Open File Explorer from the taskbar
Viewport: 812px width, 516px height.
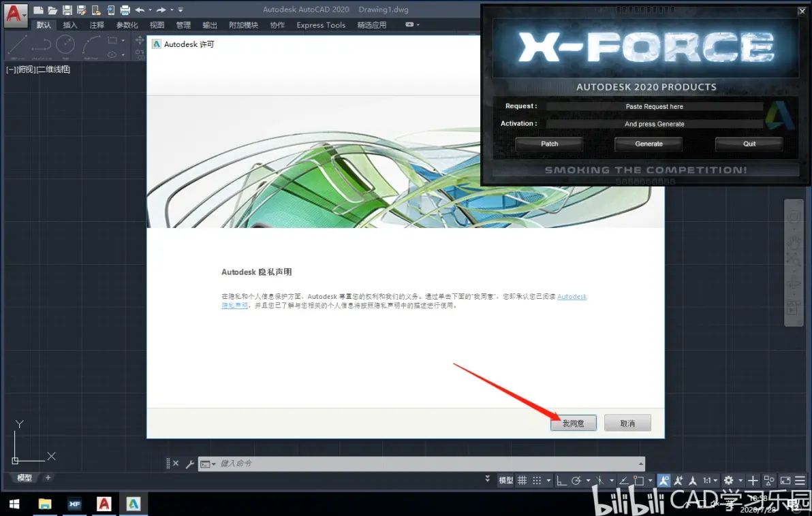pyautogui.click(x=45, y=504)
